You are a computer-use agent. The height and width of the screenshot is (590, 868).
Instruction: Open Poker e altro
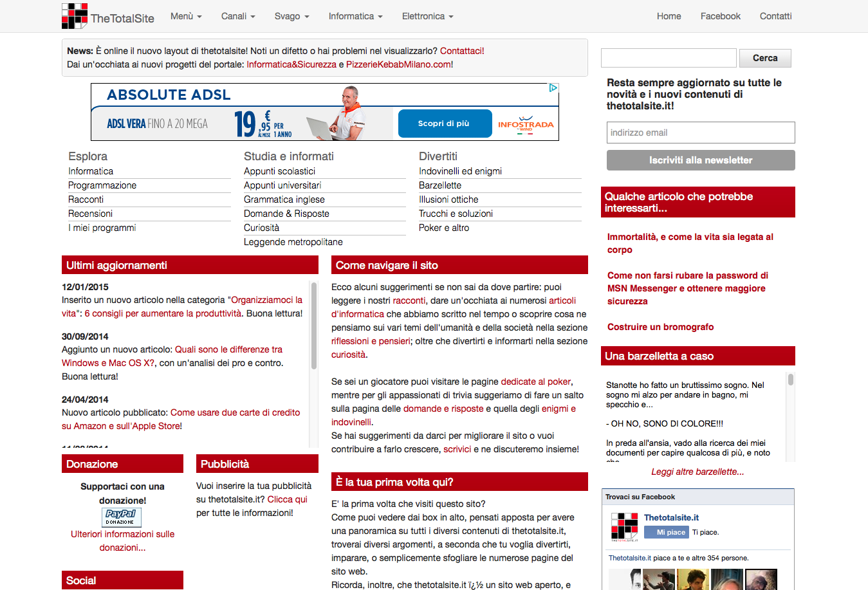pos(444,228)
